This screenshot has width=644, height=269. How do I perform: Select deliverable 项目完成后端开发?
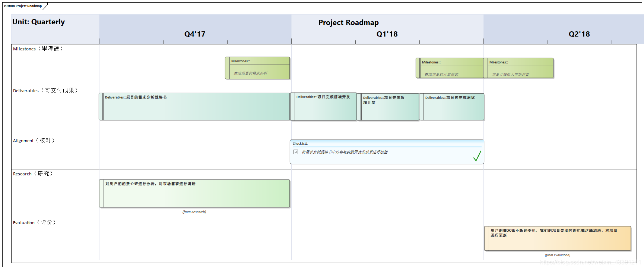click(x=388, y=107)
